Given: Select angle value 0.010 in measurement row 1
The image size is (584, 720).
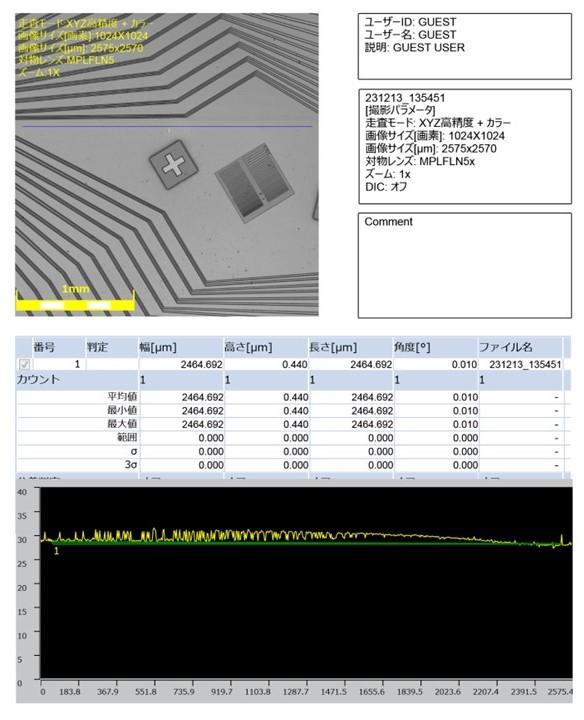Looking at the screenshot, I should 464,364.
